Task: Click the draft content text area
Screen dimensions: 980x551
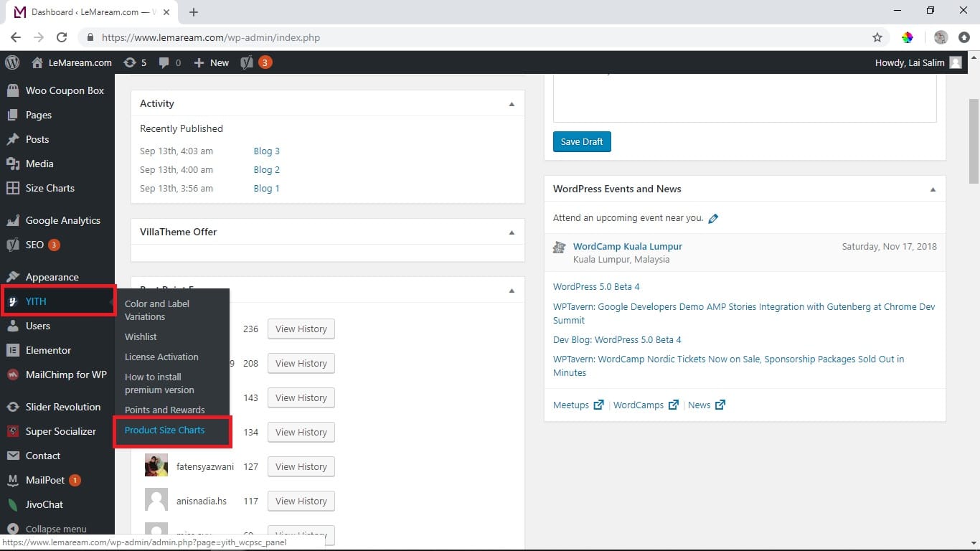Action: coord(745,98)
